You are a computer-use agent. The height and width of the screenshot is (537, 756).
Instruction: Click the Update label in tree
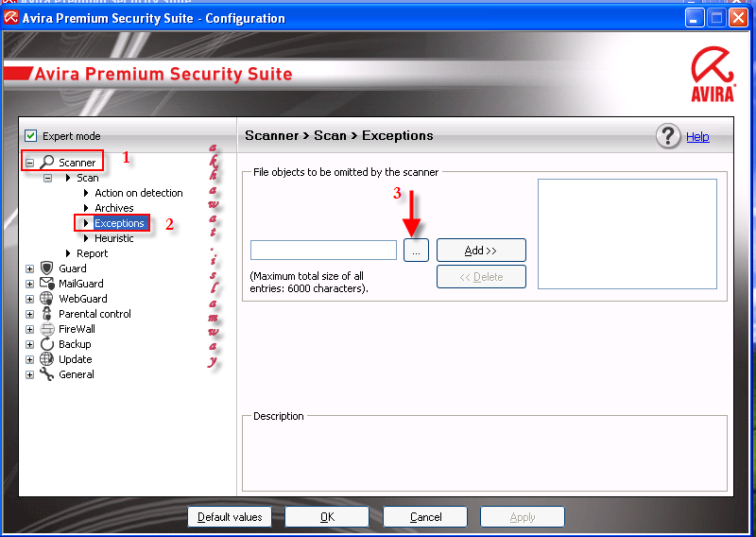point(76,359)
